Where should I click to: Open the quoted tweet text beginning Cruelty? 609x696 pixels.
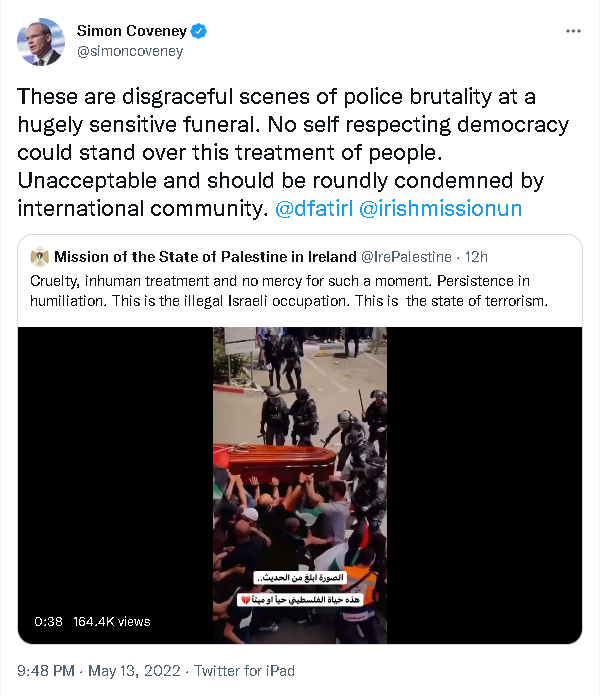(289, 291)
